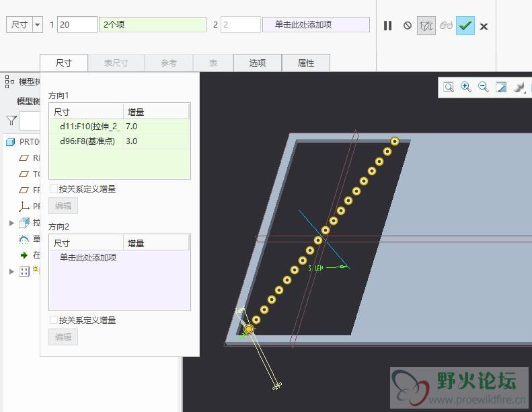Click the no-preview circle-slash icon
Image resolution: width=532 pixels, height=412 pixels.
[x=408, y=26]
